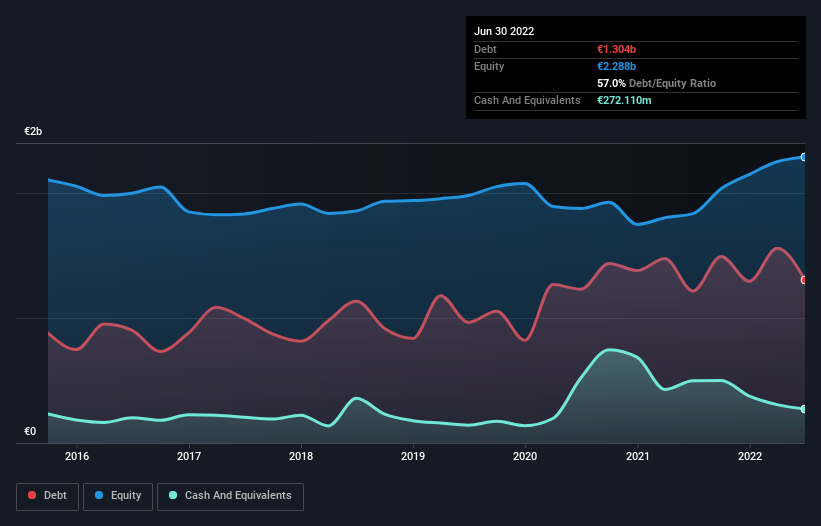Click the blue Equity endpoint marker

804,157
